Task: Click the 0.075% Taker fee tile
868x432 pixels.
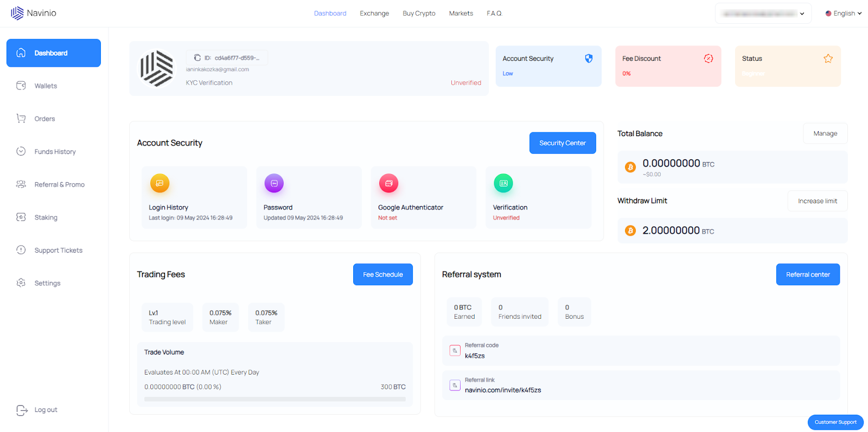Action: click(x=266, y=317)
